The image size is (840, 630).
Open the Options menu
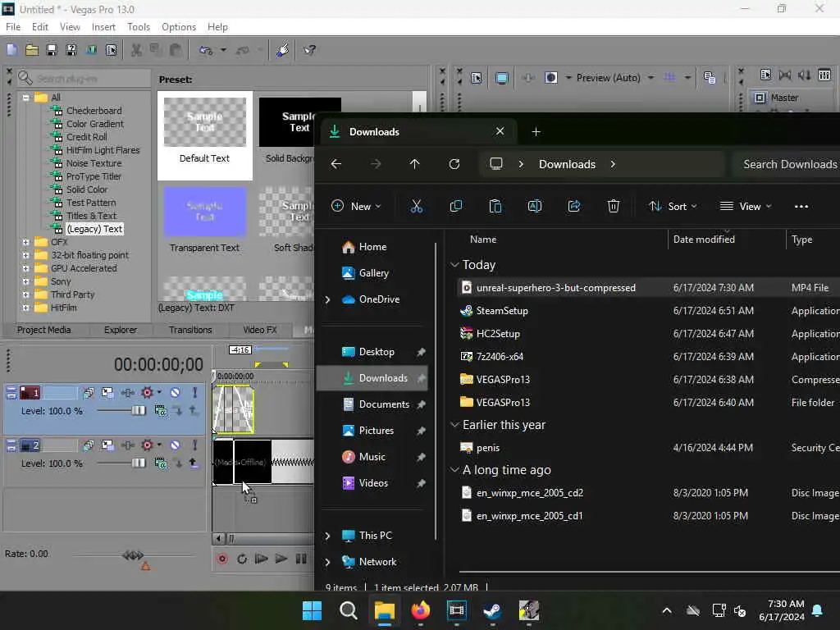coord(178,27)
